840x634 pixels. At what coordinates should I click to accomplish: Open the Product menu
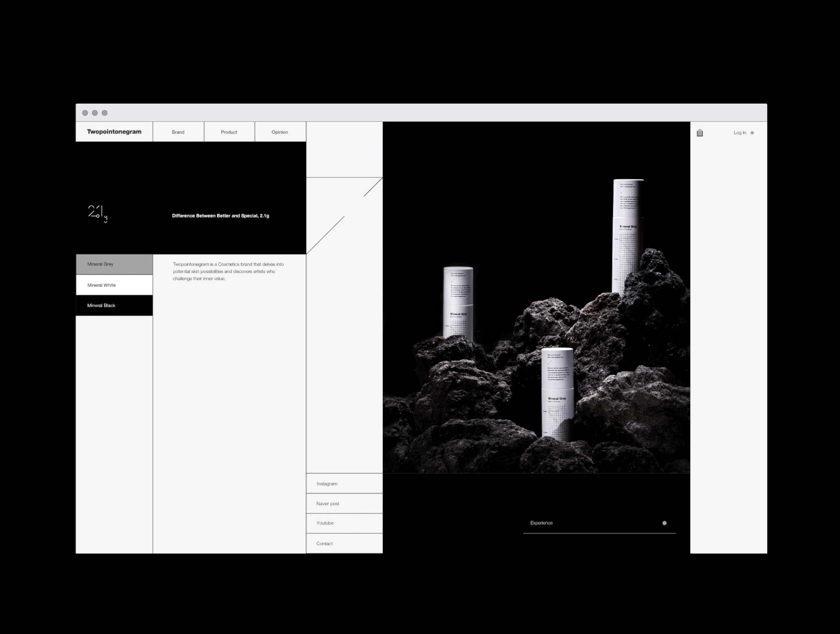229,132
